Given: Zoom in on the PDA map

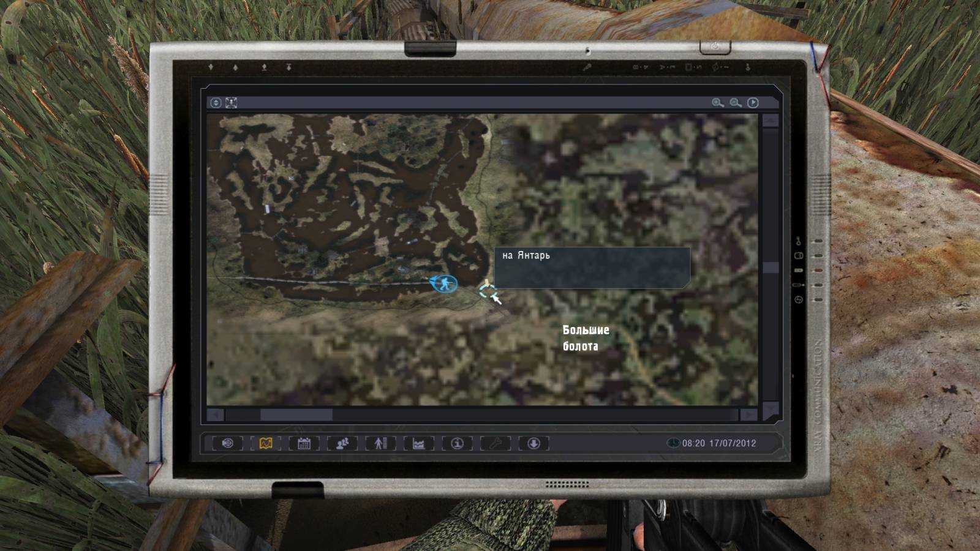Looking at the screenshot, I should tap(717, 103).
